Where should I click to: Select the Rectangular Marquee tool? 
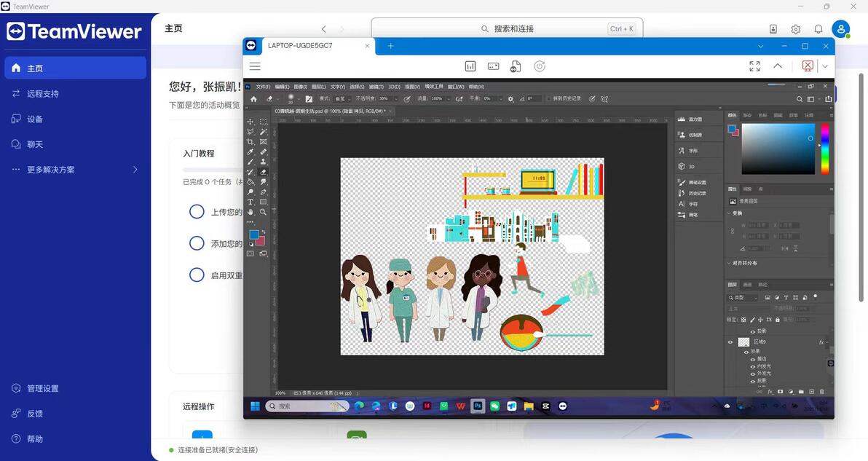tap(263, 122)
